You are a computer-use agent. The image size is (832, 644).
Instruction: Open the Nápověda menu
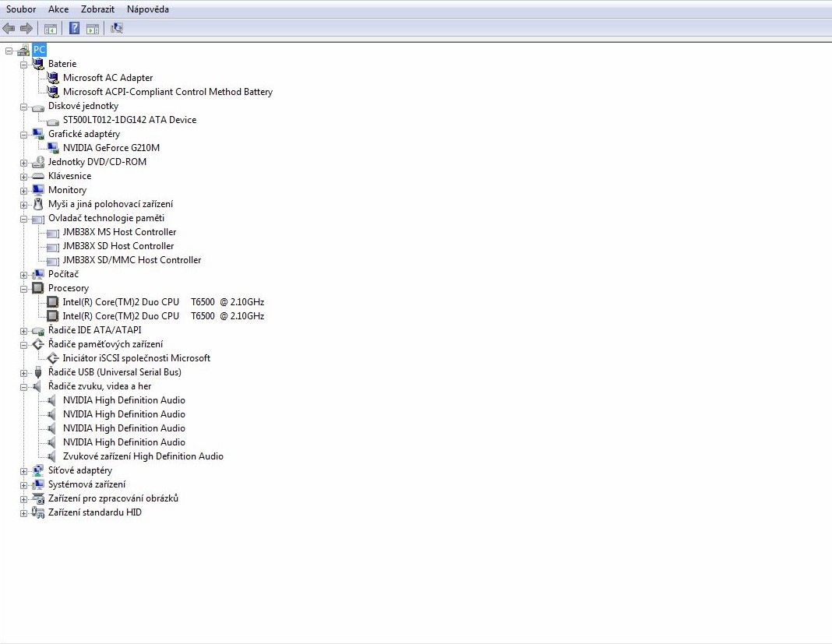(x=148, y=9)
